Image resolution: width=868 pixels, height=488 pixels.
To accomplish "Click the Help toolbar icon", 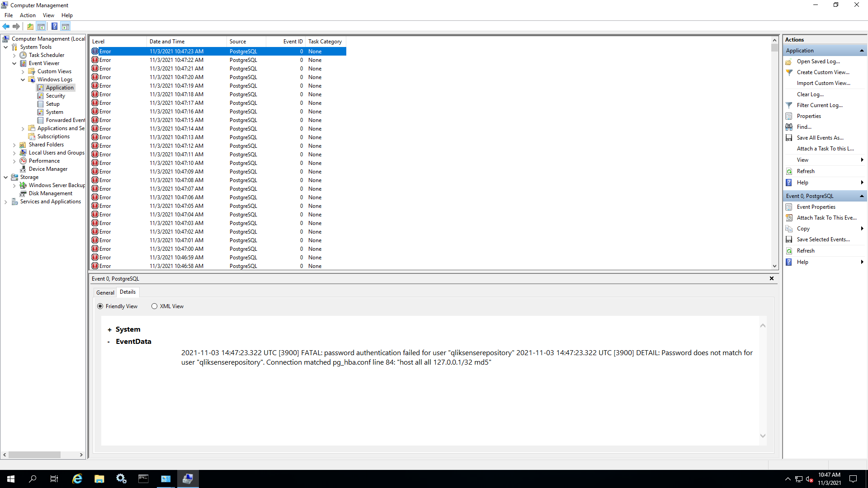I will (x=54, y=26).
